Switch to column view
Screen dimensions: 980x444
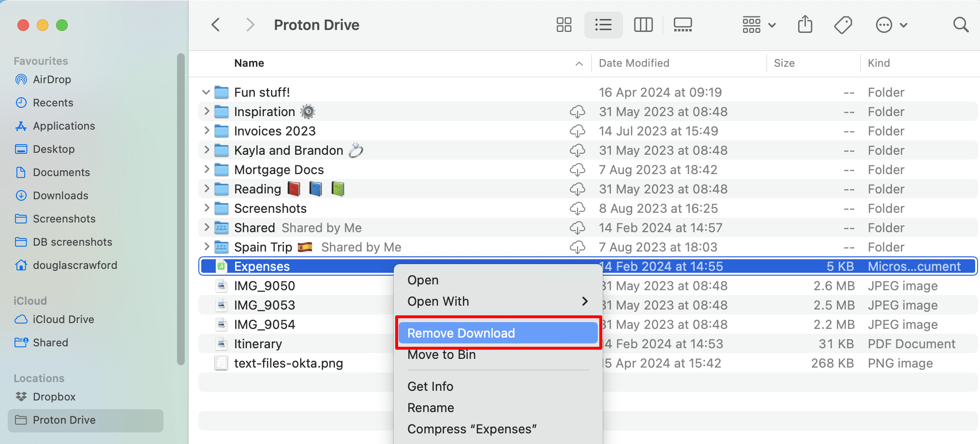point(643,24)
